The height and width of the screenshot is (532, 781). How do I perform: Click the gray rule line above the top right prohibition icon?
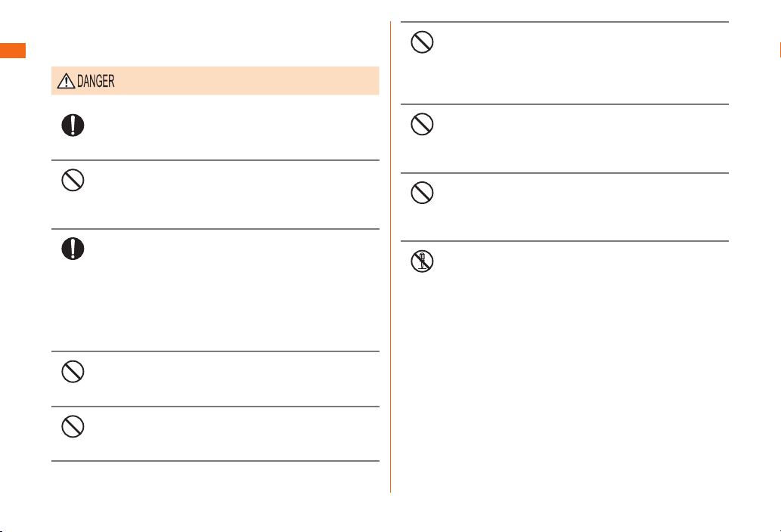tap(565, 22)
